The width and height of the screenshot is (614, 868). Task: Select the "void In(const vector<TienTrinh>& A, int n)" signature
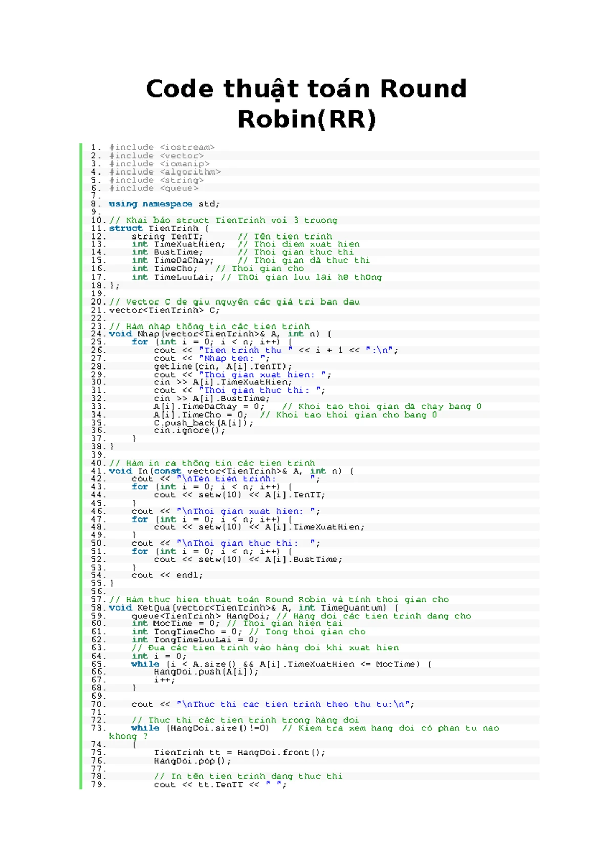tap(226, 471)
